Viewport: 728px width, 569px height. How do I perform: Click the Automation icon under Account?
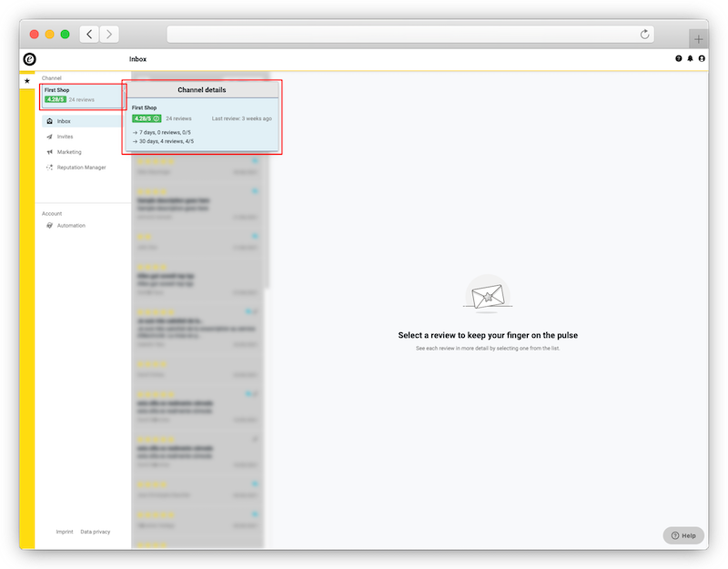(50, 225)
